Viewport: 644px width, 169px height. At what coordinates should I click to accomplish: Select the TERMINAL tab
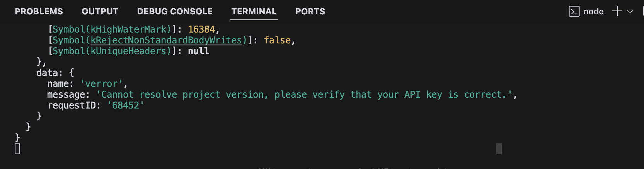(254, 12)
